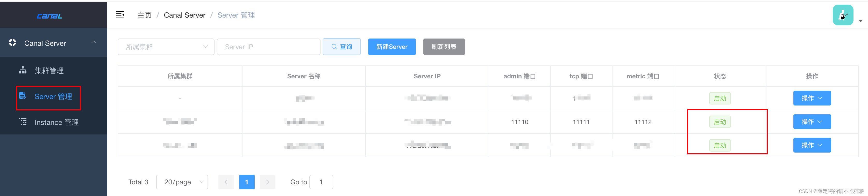This screenshot has height=196, width=868.
Task: Click the Server 名称 column header
Action: pos(304,76)
